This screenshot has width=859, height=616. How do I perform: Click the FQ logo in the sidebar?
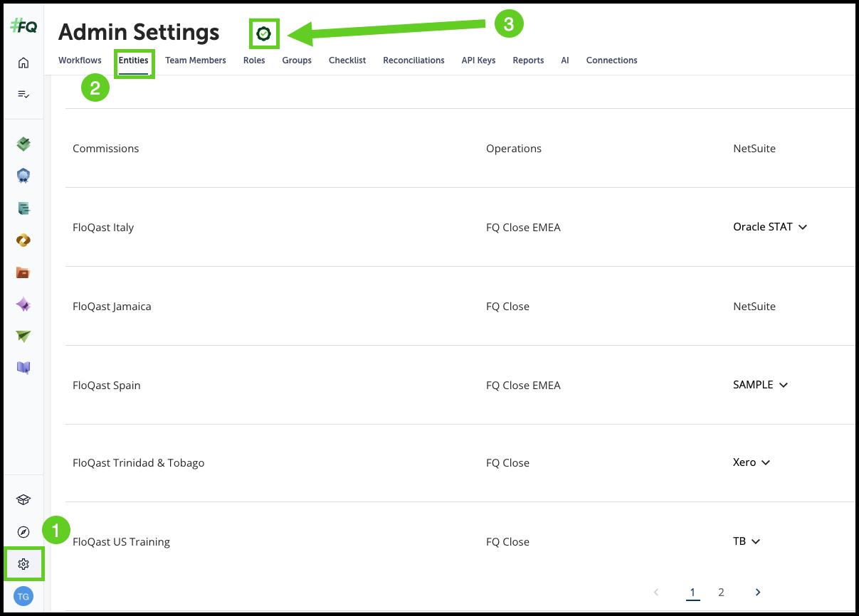pyautogui.click(x=23, y=26)
